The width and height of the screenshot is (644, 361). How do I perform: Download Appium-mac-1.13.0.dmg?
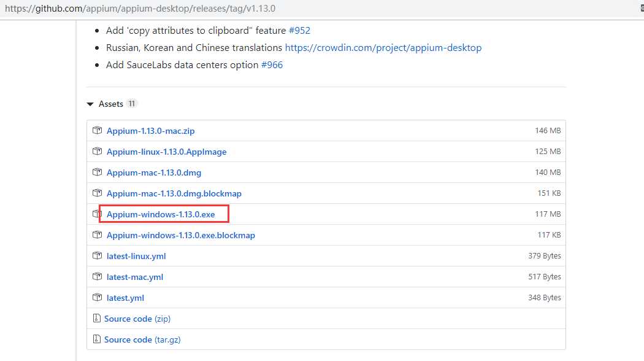click(x=153, y=173)
